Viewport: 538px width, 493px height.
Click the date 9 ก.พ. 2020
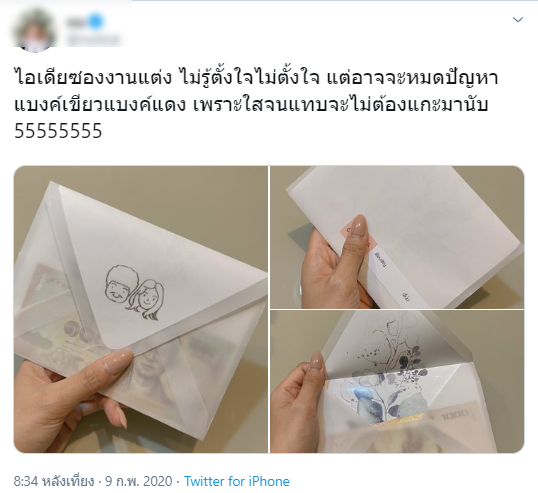coord(139,481)
